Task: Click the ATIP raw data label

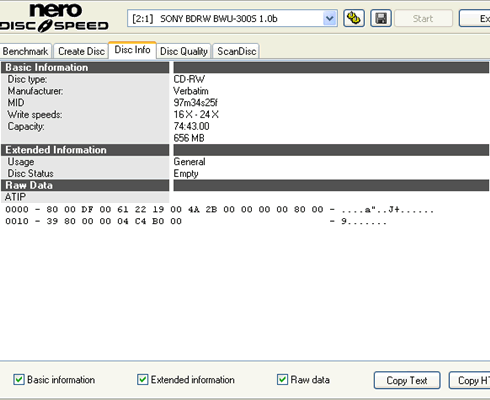Action: 15,197
